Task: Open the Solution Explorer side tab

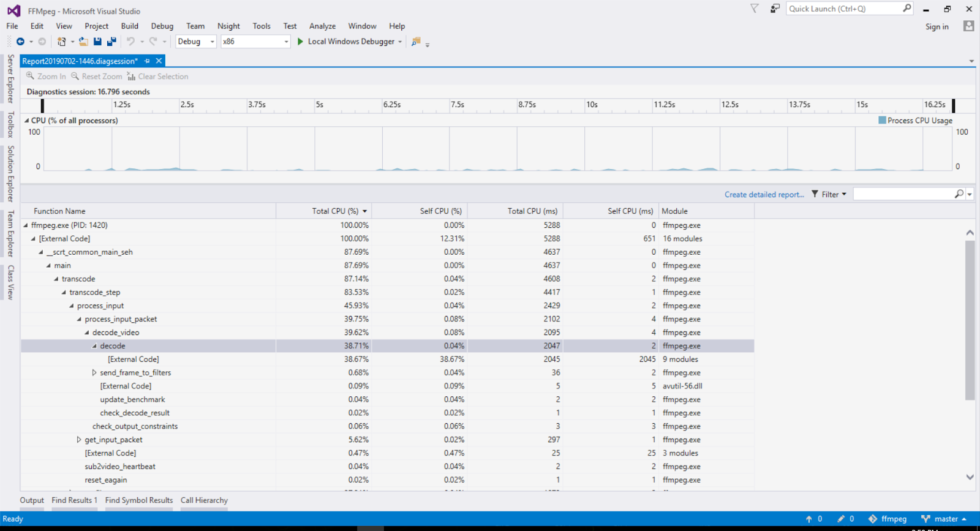Action: click(10, 174)
